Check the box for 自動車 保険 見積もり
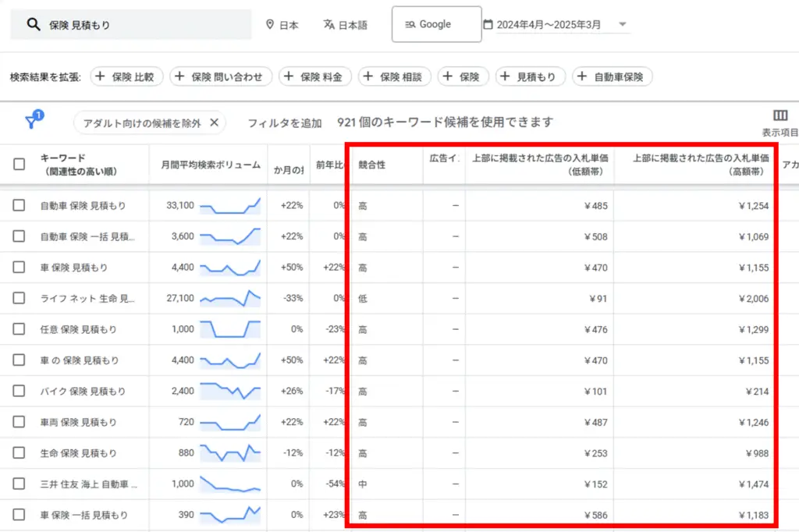This screenshot has width=799, height=532. coord(19,205)
